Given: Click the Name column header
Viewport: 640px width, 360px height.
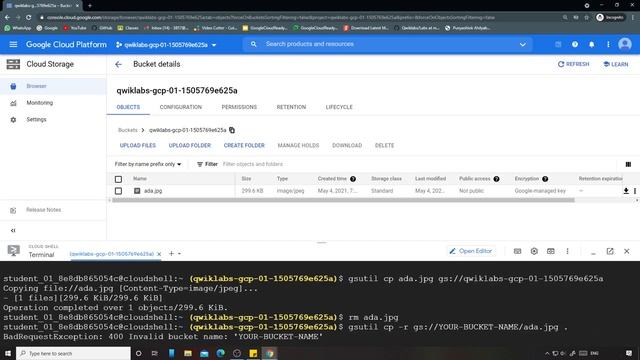Looking at the screenshot, I should click(x=140, y=179).
